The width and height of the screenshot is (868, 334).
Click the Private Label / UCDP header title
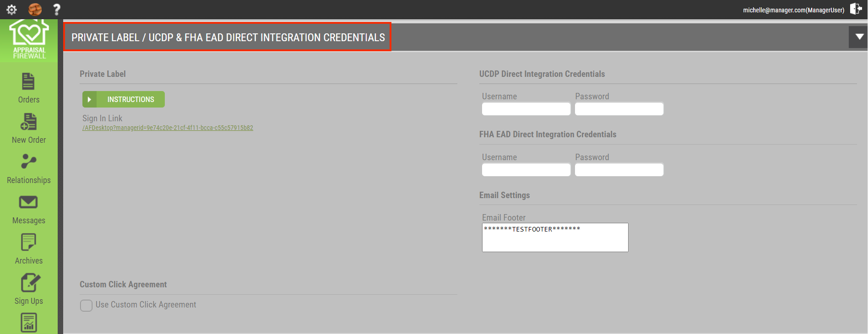[228, 37]
